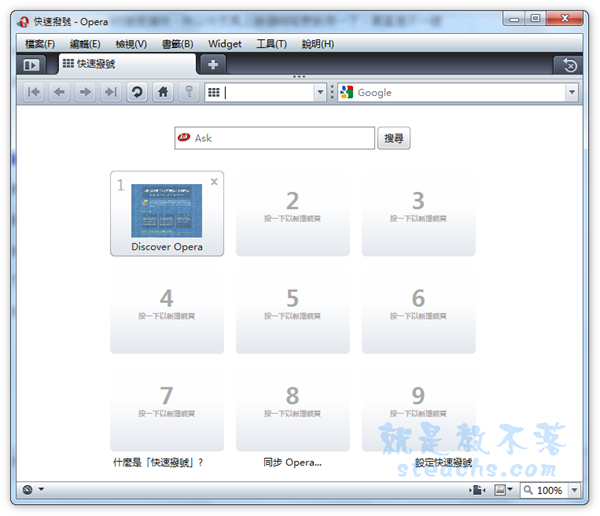Open the 書籤(B) menu

pyautogui.click(x=178, y=44)
